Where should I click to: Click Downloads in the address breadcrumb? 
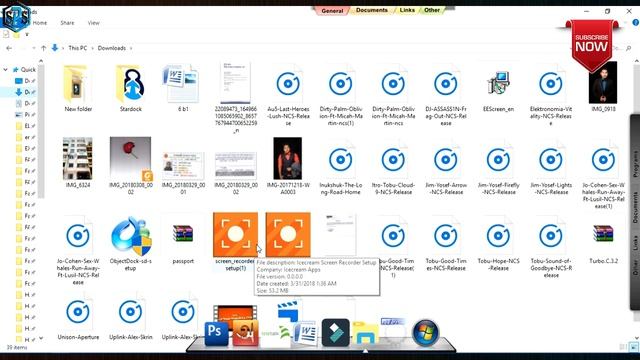111,48
